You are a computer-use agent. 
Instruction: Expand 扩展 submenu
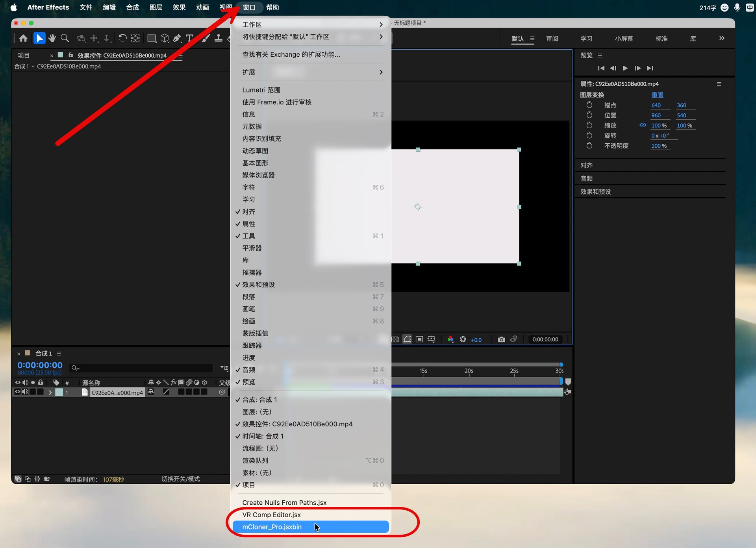click(311, 72)
